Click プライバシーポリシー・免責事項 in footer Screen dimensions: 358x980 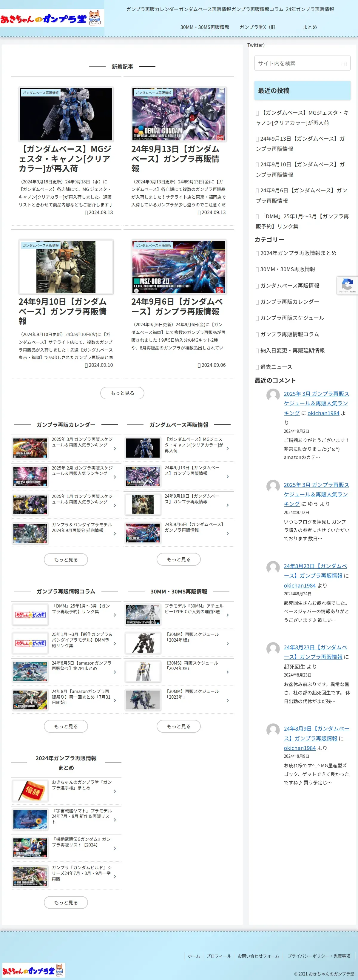click(319, 956)
